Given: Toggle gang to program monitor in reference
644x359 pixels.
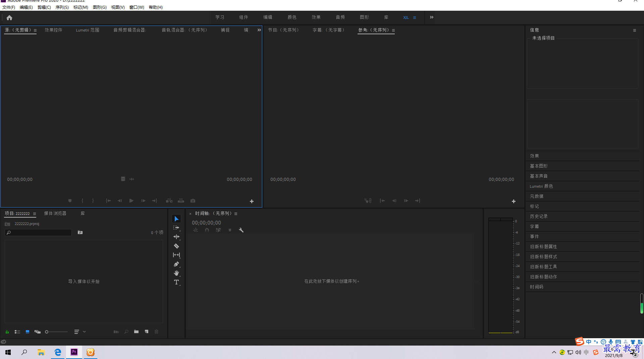Looking at the screenshot, I should tap(368, 201).
